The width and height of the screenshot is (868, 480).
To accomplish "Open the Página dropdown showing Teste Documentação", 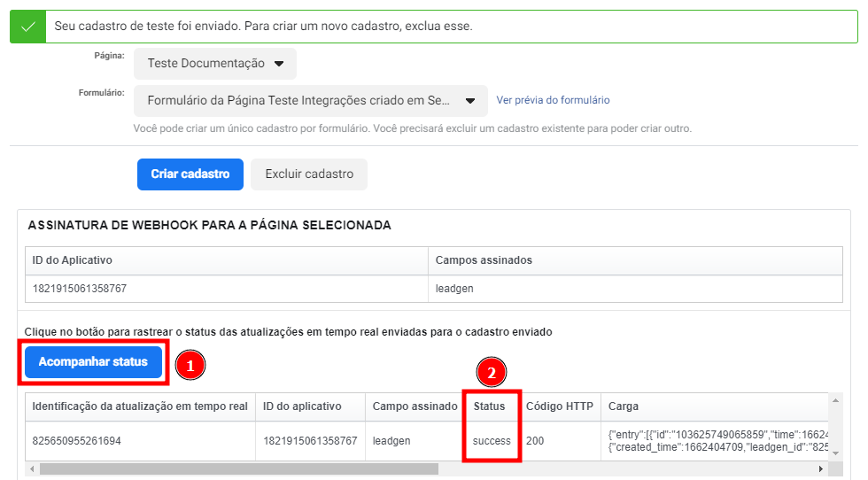I will (x=215, y=64).
